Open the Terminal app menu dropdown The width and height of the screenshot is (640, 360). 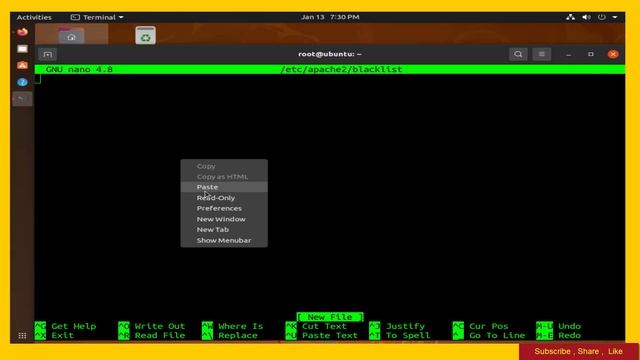[x=97, y=17]
